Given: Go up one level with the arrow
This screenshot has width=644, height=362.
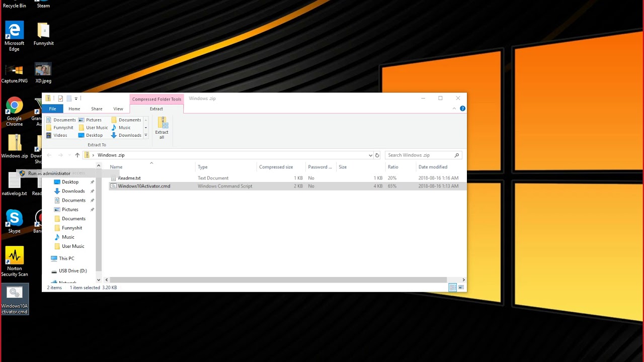Looking at the screenshot, I should point(77,155).
